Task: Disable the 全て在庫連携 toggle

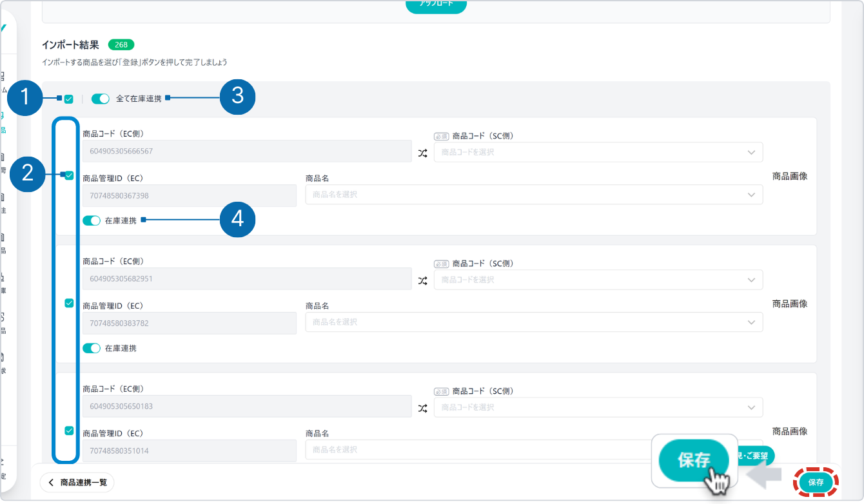Action: (x=101, y=99)
